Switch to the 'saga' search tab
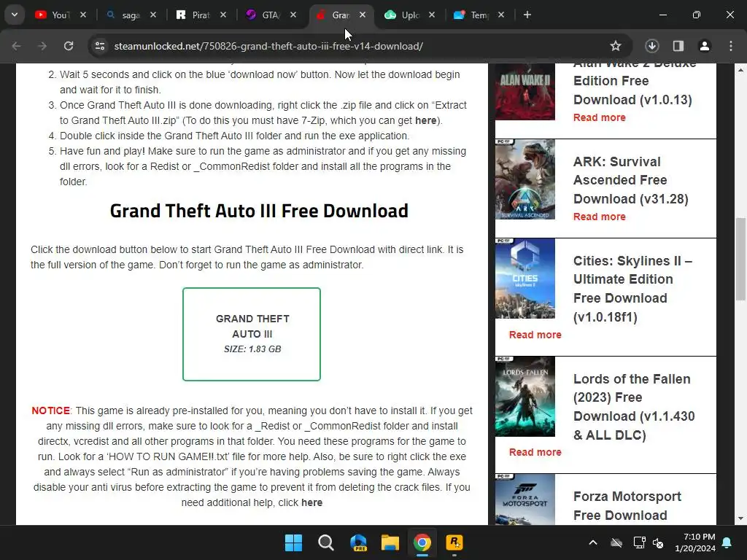747x560 pixels. point(123,15)
